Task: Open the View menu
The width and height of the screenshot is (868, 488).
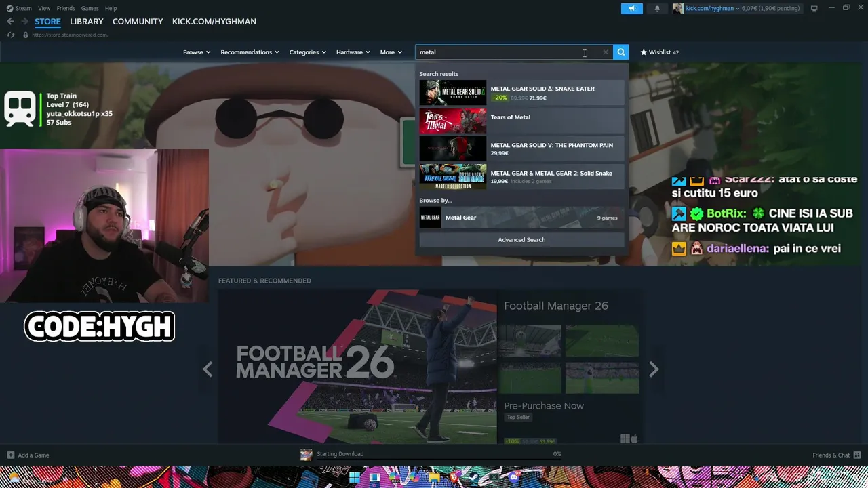Action: coord(44,8)
